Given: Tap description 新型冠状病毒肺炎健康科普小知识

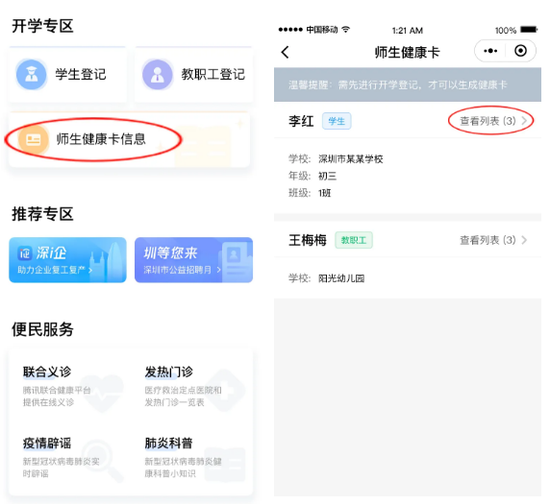Looking at the screenshot, I should (183, 468).
